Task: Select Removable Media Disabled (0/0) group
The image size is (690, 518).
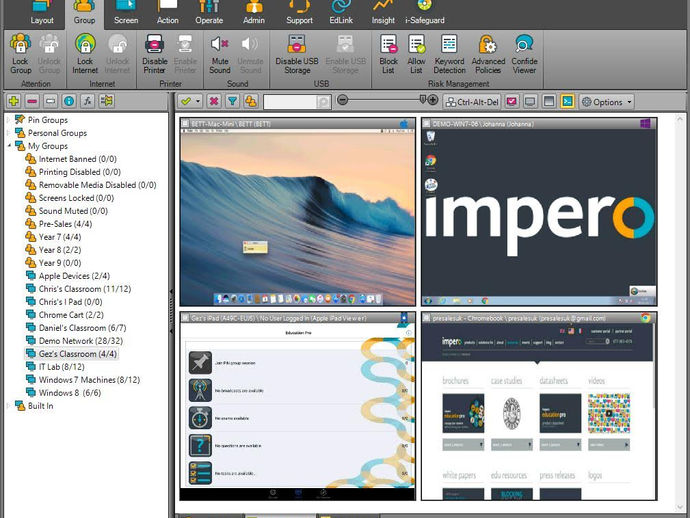Action: [x=97, y=185]
